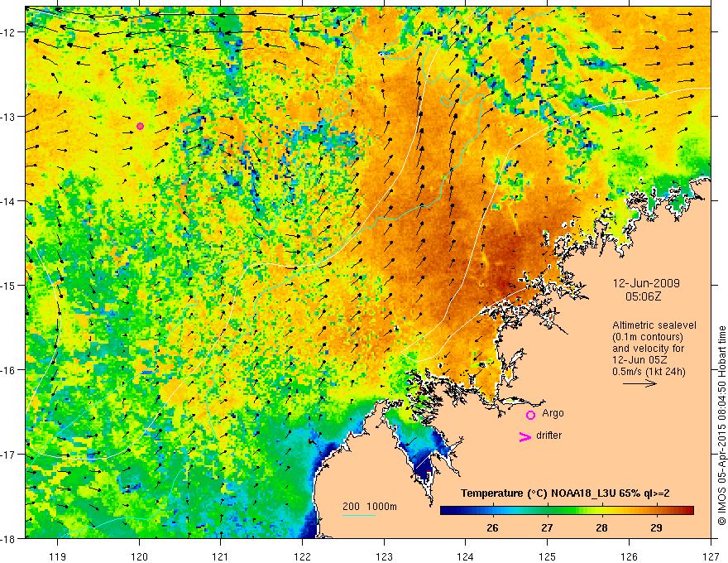Click the '(0.1m contours)' caption line
This screenshot has height=563, width=728.
648,337
